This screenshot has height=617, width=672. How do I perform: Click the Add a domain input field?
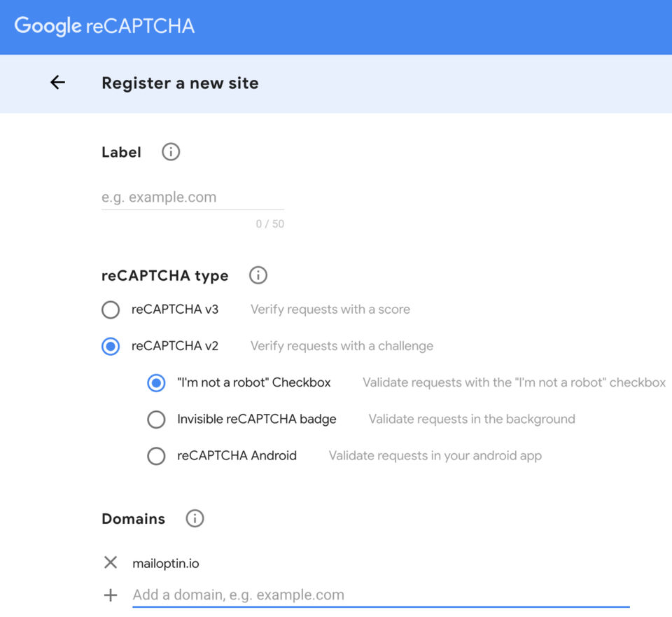click(x=380, y=595)
